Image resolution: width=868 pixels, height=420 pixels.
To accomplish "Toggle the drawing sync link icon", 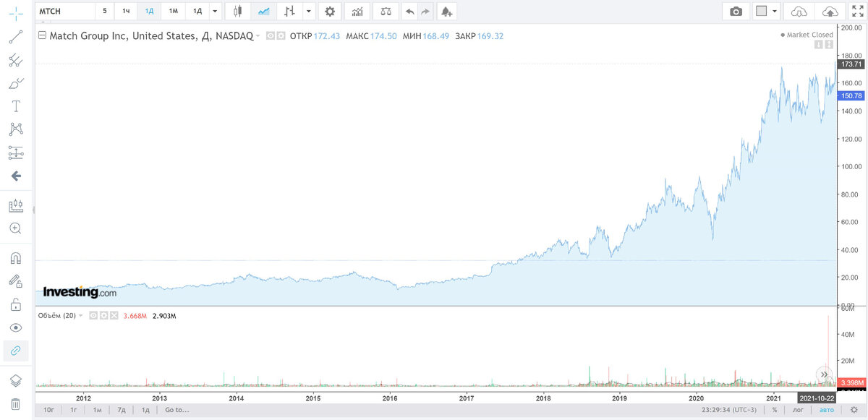I will [16, 351].
